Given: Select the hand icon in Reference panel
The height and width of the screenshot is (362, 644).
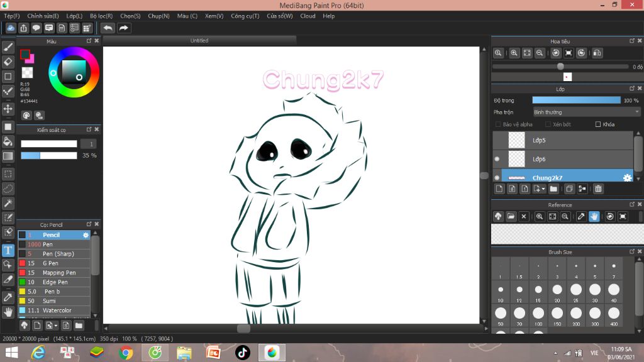Looking at the screenshot, I should (x=594, y=216).
